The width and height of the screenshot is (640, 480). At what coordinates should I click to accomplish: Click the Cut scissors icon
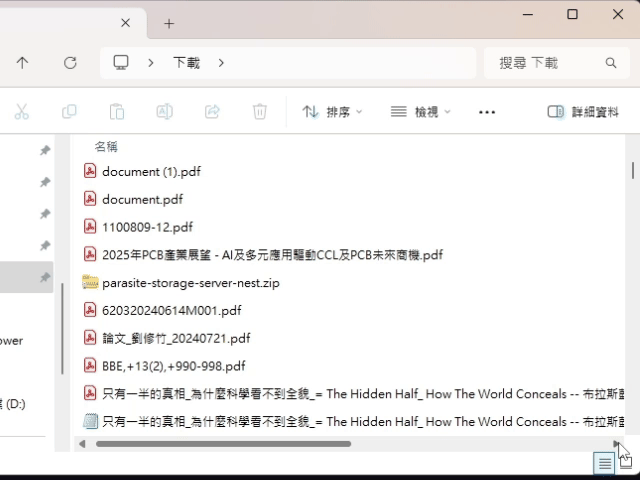click(x=22, y=112)
